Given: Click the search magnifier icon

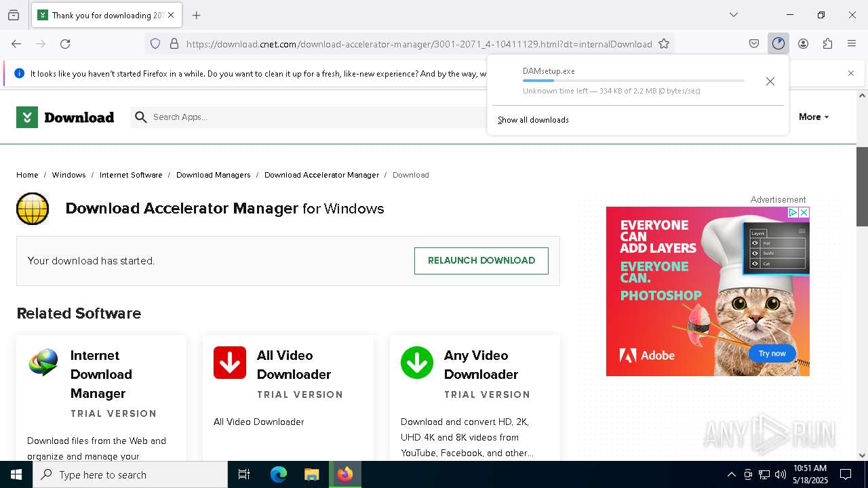Looking at the screenshot, I should coord(141,117).
